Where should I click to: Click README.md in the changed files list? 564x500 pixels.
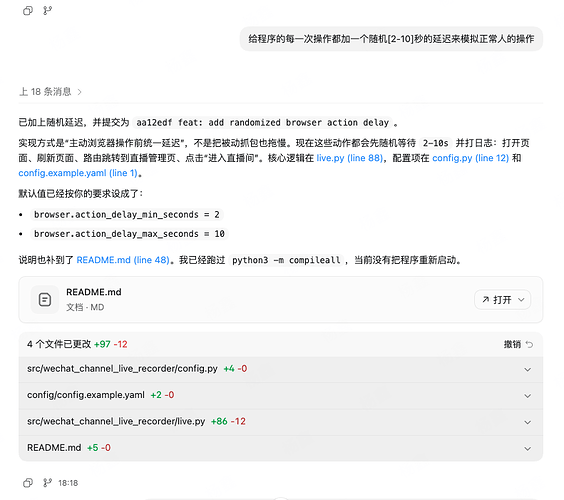point(54,447)
